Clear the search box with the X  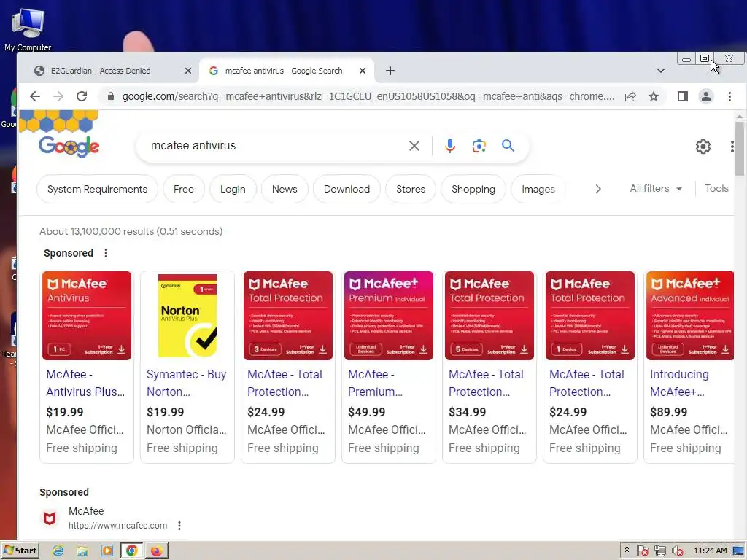tap(414, 146)
